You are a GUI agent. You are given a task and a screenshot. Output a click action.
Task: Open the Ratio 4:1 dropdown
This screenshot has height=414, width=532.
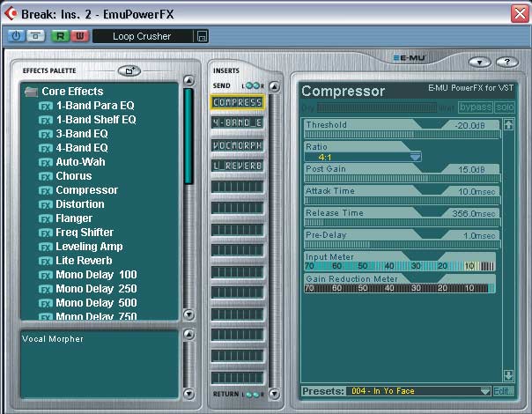pyautogui.click(x=415, y=157)
